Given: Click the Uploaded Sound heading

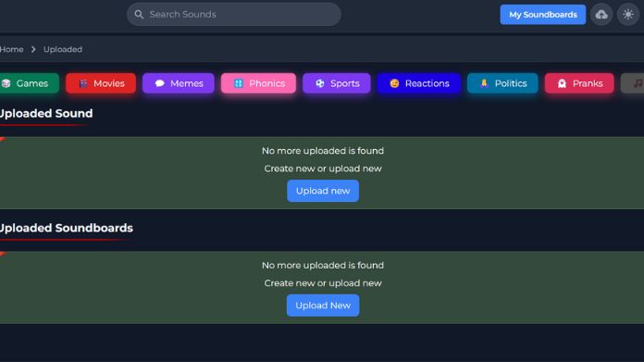Looking at the screenshot, I should 46,113.
